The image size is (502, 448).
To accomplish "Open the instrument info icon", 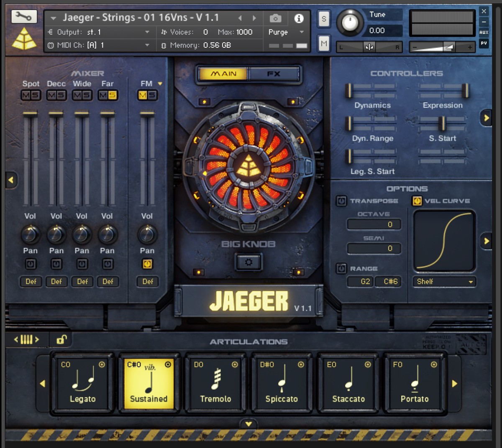I will pyautogui.click(x=299, y=18).
